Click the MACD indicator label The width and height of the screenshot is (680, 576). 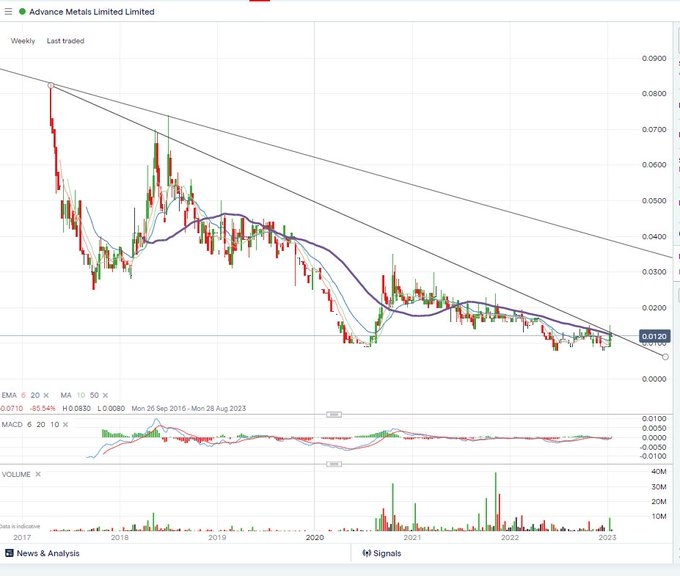click(12, 425)
